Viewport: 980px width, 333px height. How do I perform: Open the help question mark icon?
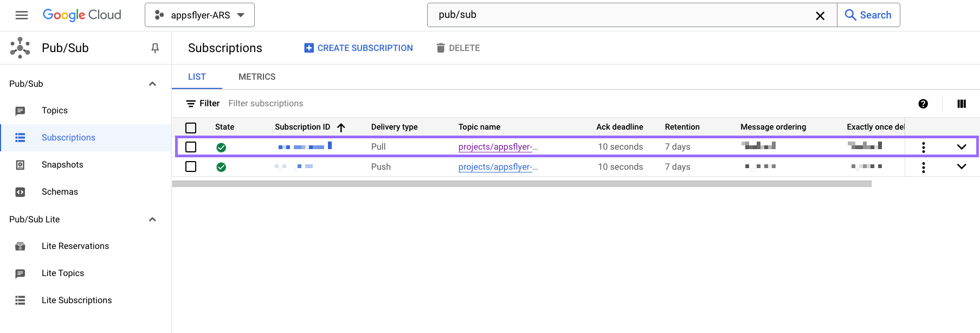pos(923,104)
